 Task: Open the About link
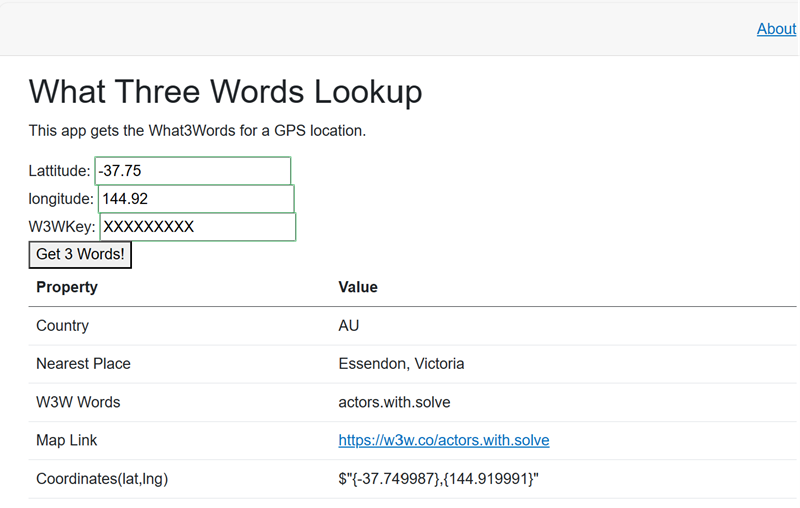click(x=776, y=29)
